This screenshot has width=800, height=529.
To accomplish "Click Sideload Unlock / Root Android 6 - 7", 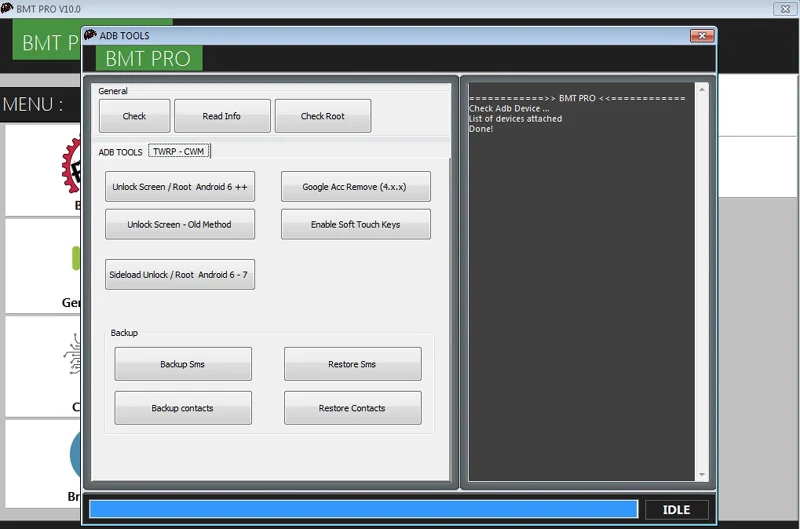I will [180, 274].
